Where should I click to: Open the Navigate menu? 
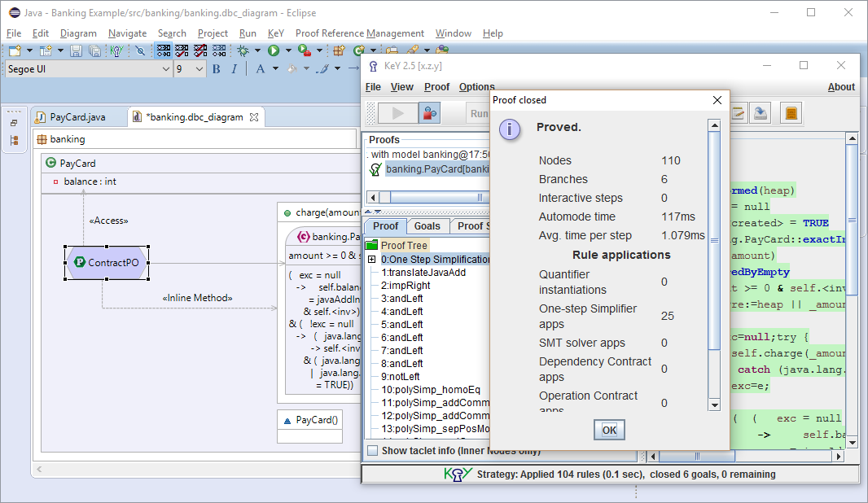click(x=127, y=33)
